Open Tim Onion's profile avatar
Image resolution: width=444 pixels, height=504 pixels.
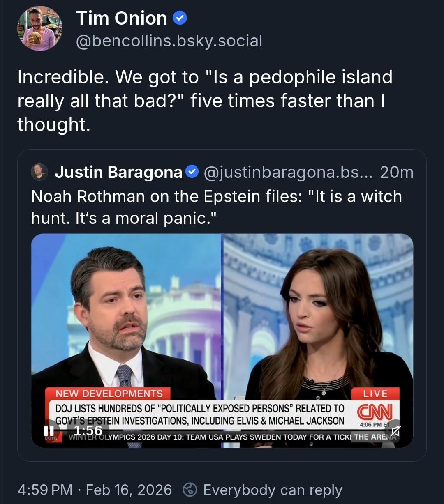coord(40,28)
